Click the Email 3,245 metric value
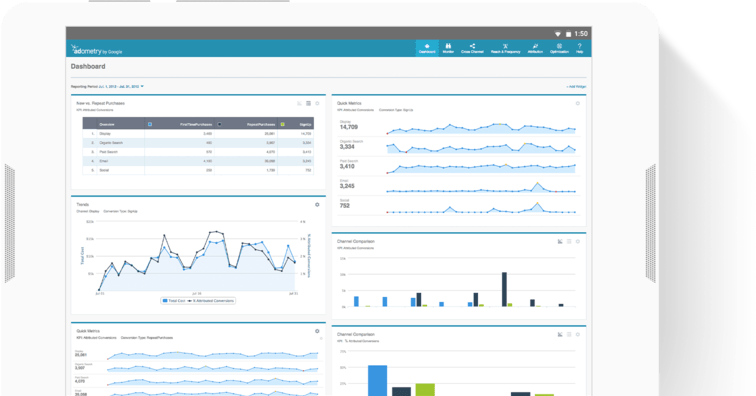756x396 pixels. pyautogui.click(x=347, y=186)
